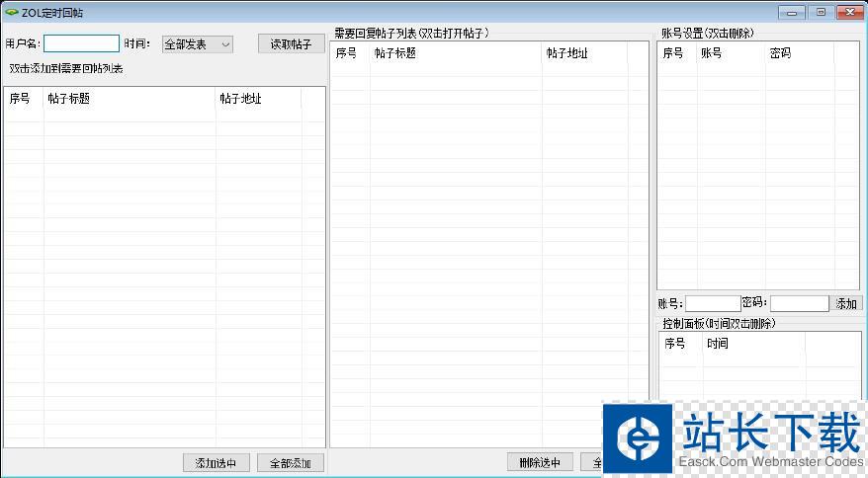Click 时间 column header in 控制面板 list
The width and height of the screenshot is (868, 478).
tap(753, 343)
